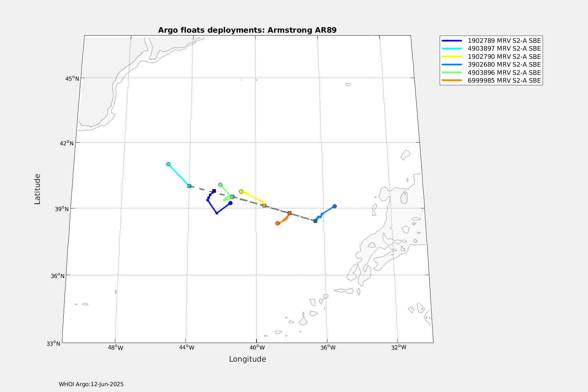Click the legend entry 1902790 MRV S2-A SBE
The height and width of the screenshot is (392, 588).
click(x=491, y=57)
